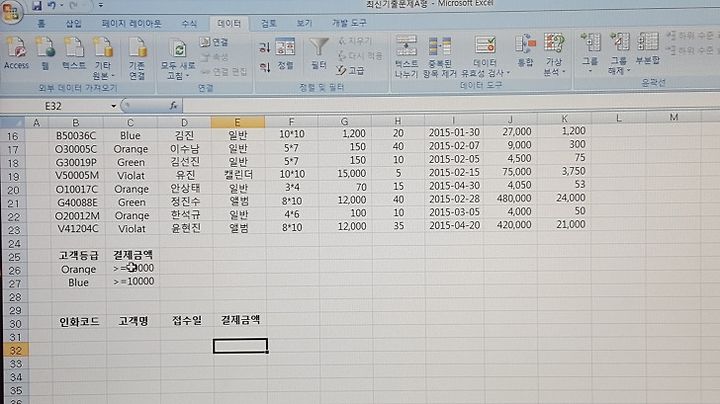720x404 pixels.
Task: Click Consolidate (통합) icon
Action: pyautogui.click(x=525, y=50)
